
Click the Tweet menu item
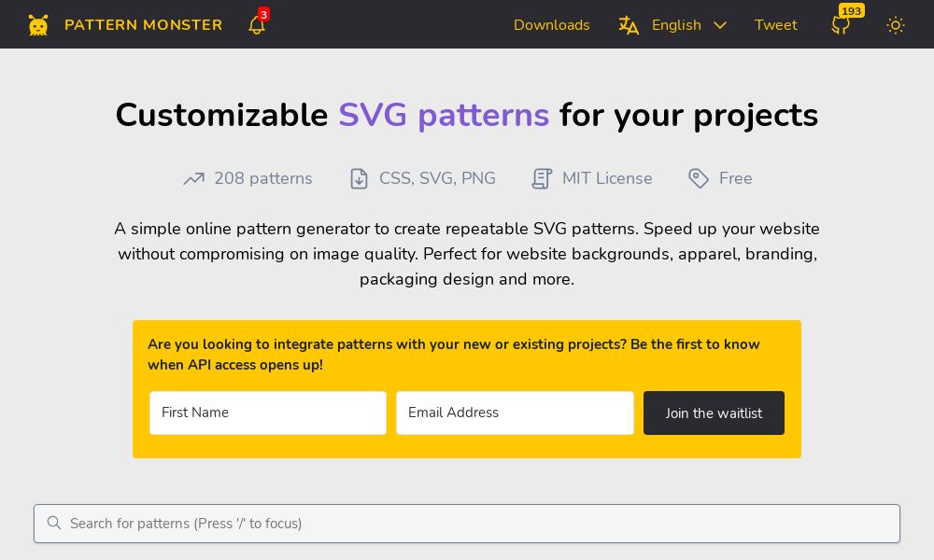tap(775, 25)
